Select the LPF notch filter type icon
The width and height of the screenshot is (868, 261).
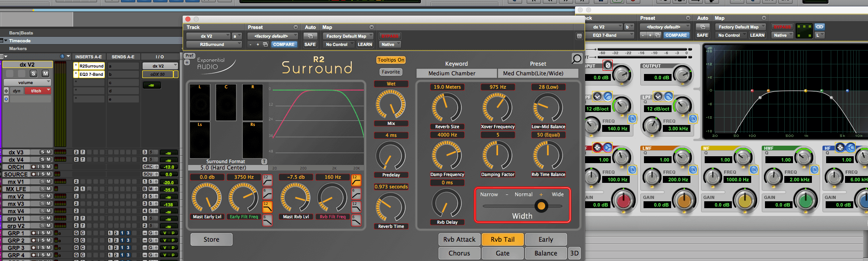[658, 96]
